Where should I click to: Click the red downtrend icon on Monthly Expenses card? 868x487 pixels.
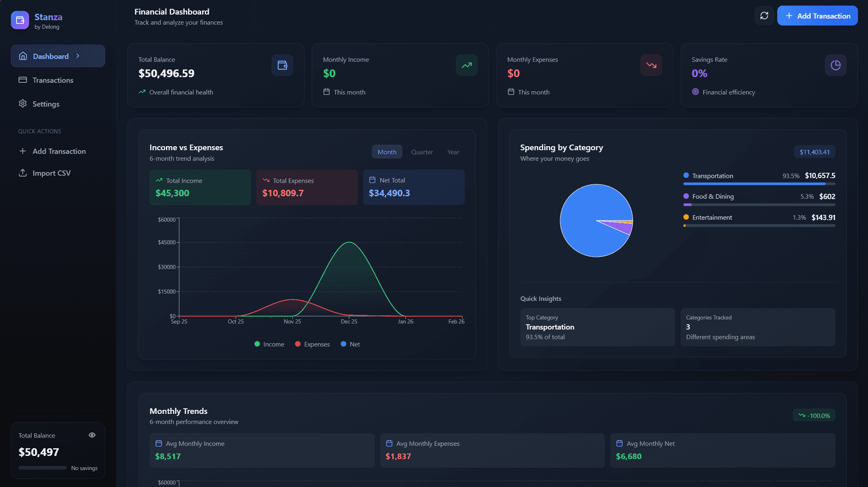click(651, 65)
